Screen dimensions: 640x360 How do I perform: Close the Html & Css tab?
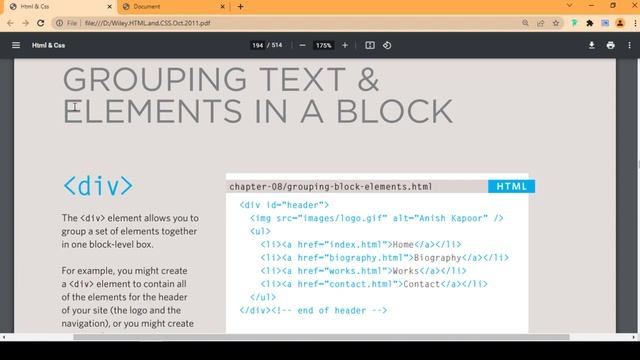coord(109,7)
